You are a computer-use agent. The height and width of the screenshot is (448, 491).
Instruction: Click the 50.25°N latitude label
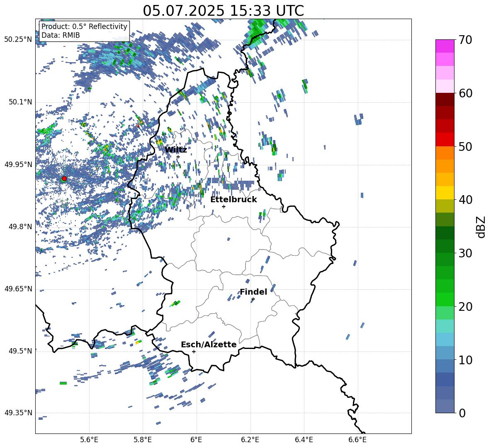coord(18,39)
